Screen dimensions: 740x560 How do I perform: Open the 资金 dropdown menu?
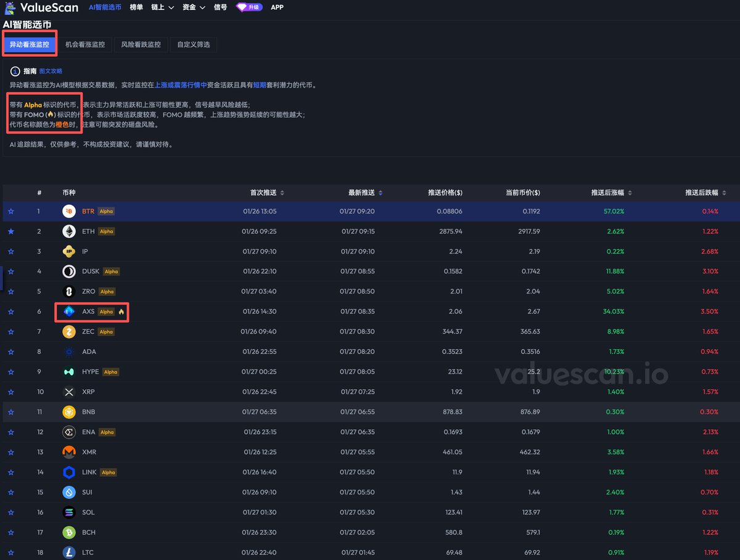[x=194, y=7]
